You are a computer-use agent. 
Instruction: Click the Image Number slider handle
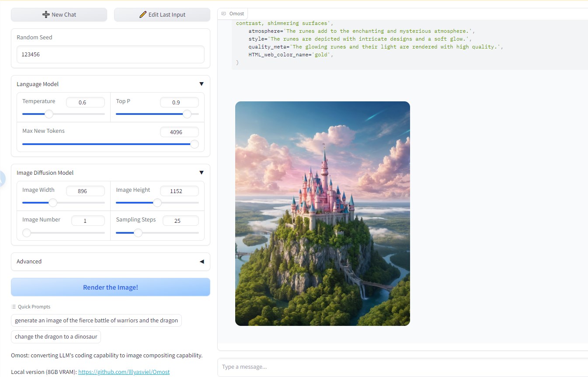[x=27, y=233]
